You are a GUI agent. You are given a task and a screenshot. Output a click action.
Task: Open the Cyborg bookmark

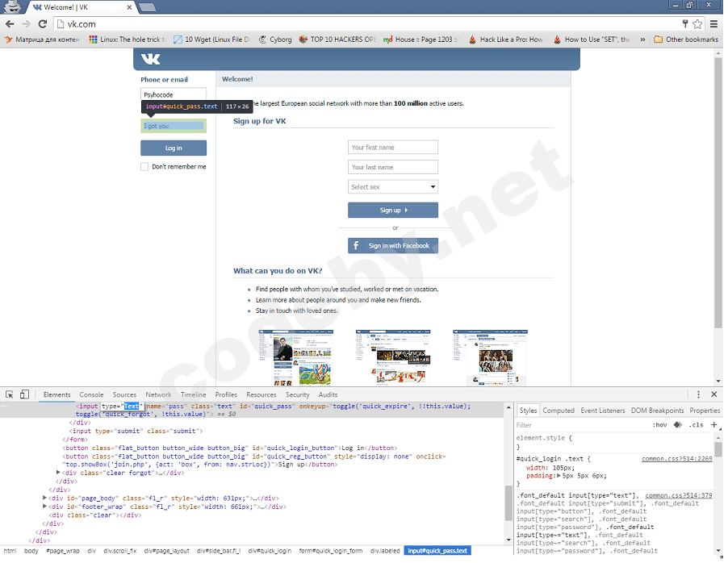[x=276, y=40]
